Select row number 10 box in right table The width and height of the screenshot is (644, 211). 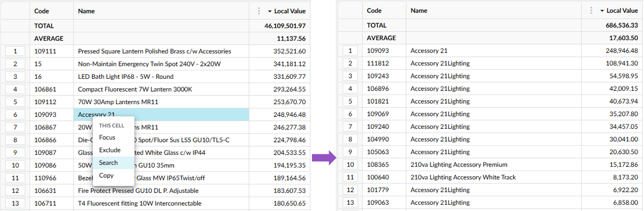click(x=350, y=165)
